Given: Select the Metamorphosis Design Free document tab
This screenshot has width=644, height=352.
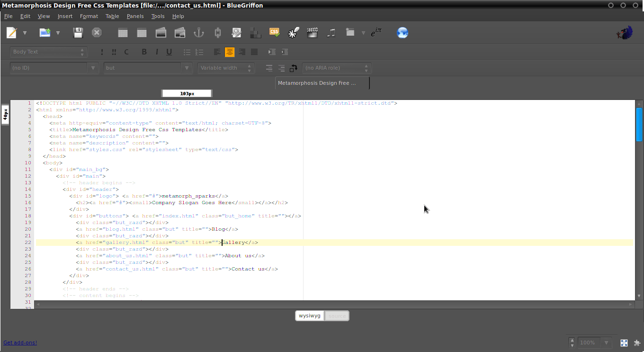Looking at the screenshot, I should pos(322,83).
